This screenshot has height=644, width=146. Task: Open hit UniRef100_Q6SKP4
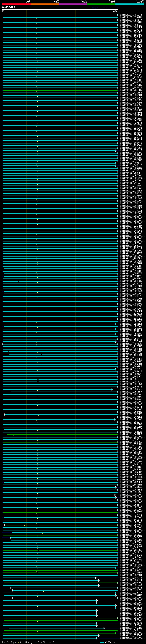[131, 27]
